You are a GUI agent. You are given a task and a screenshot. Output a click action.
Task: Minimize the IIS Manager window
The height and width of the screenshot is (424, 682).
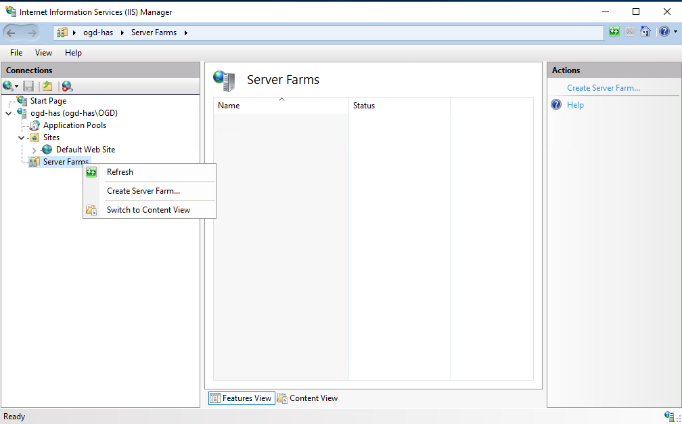(605, 12)
